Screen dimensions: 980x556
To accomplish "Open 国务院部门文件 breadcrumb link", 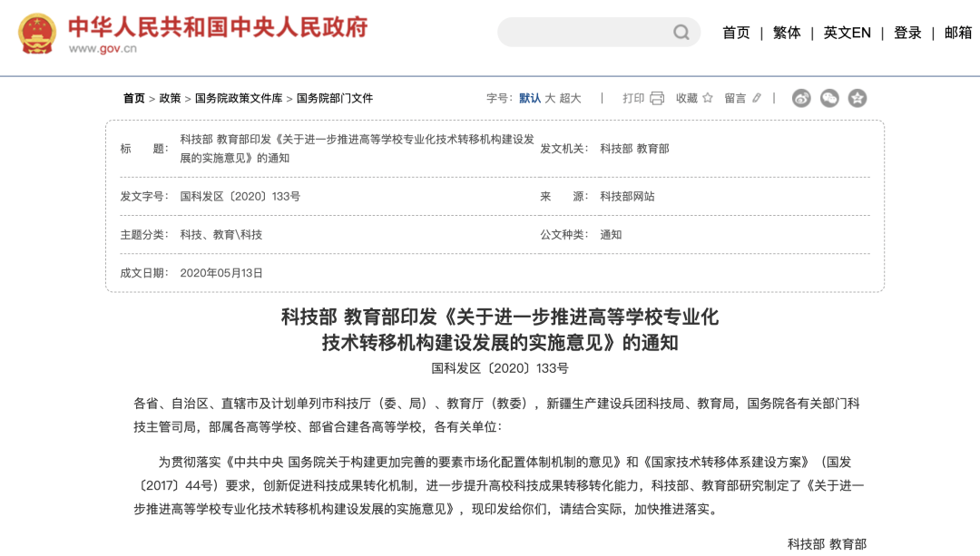I will pyautogui.click(x=334, y=98).
